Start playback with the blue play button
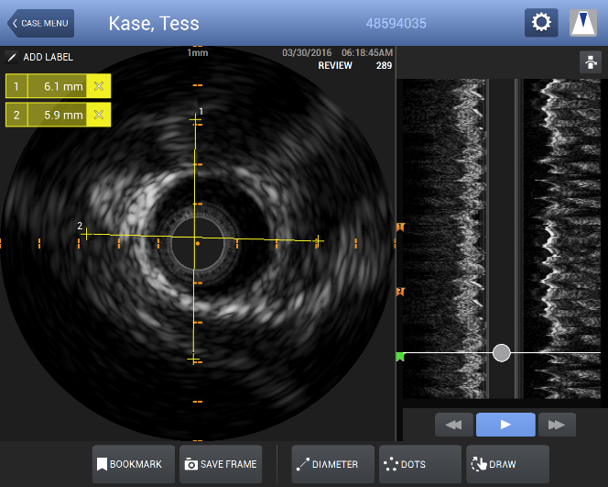 click(x=506, y=425)
